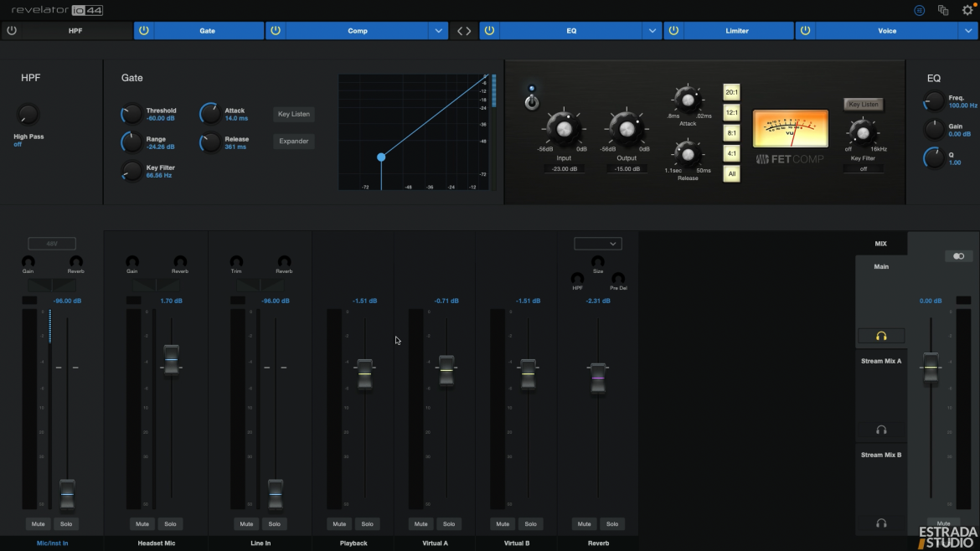Click the EQ Freq knob
Image resolution: width=980 pixels, height=551 pixels.
pos(934,101)
